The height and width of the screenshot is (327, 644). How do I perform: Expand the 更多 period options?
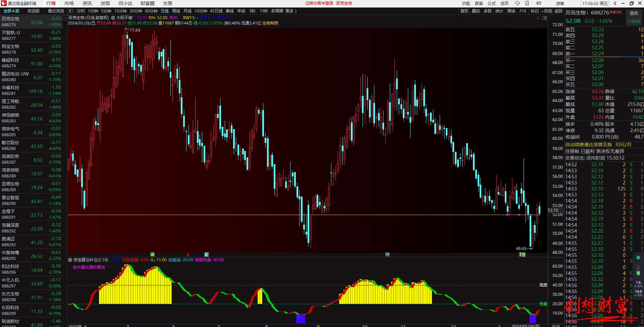coord(291,11)
